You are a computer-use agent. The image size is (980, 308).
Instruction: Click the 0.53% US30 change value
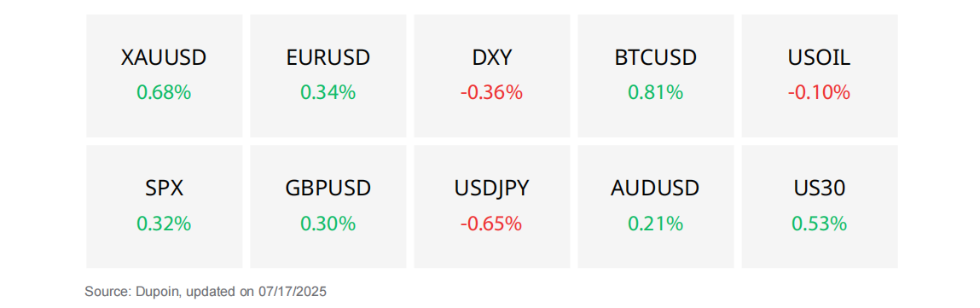point(820,224)
